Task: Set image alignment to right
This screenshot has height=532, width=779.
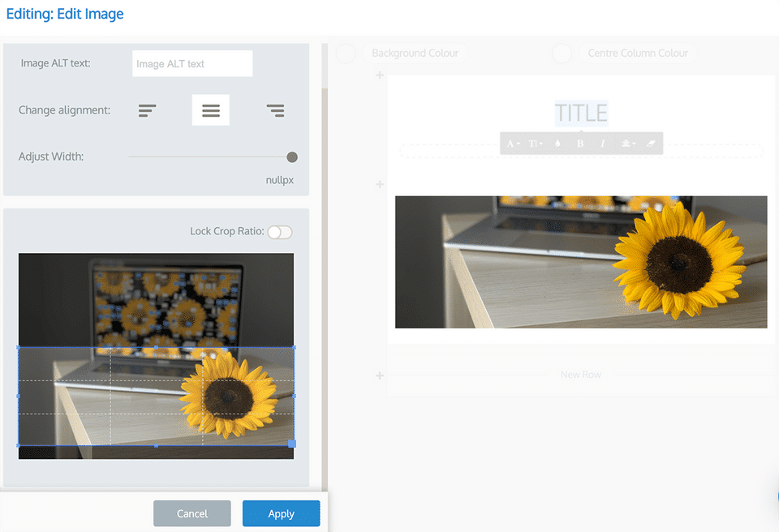Action: pyautogui.click(x=275, y=110)
